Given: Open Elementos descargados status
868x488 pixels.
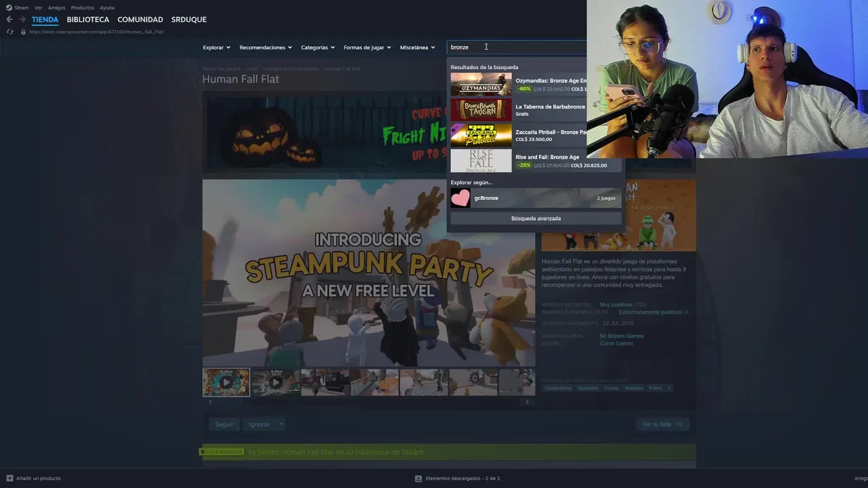Looking at the screenshot, I should (462, 479).
